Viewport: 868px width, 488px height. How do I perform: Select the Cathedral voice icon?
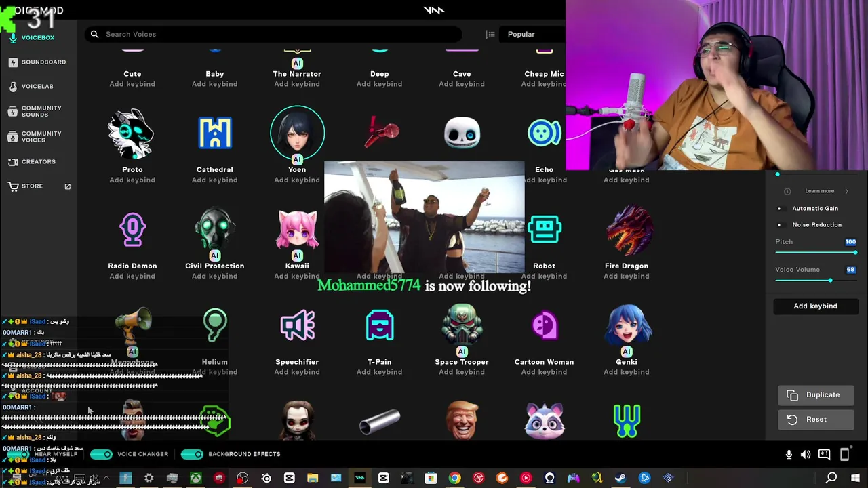pos(215,133)
